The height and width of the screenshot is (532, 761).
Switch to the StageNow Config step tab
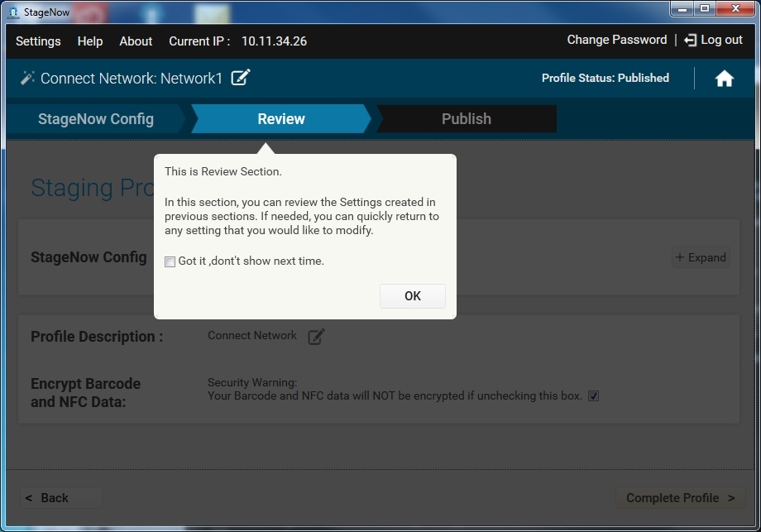[x=95, y=119]
